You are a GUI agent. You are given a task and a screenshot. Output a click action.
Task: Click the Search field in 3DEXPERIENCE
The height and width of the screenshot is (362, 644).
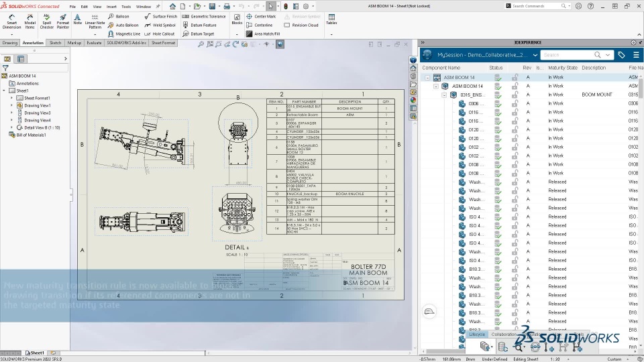click(568, 55)
